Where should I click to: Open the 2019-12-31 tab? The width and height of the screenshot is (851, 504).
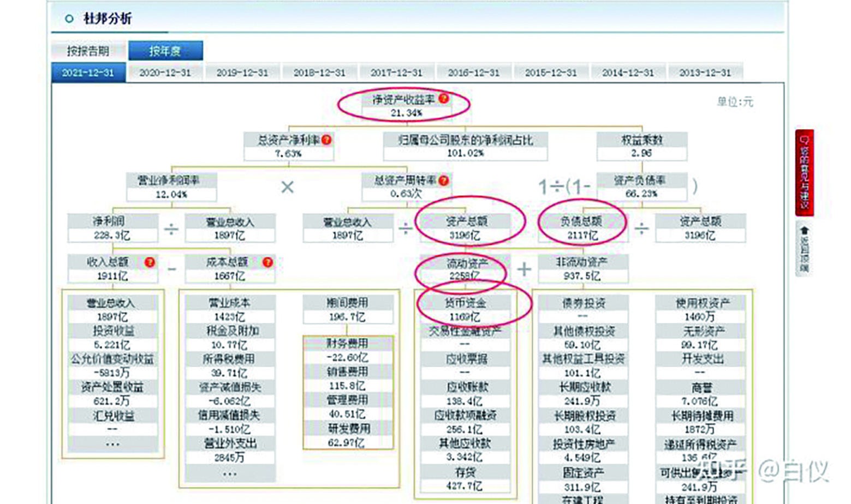(x=242, y=71)
